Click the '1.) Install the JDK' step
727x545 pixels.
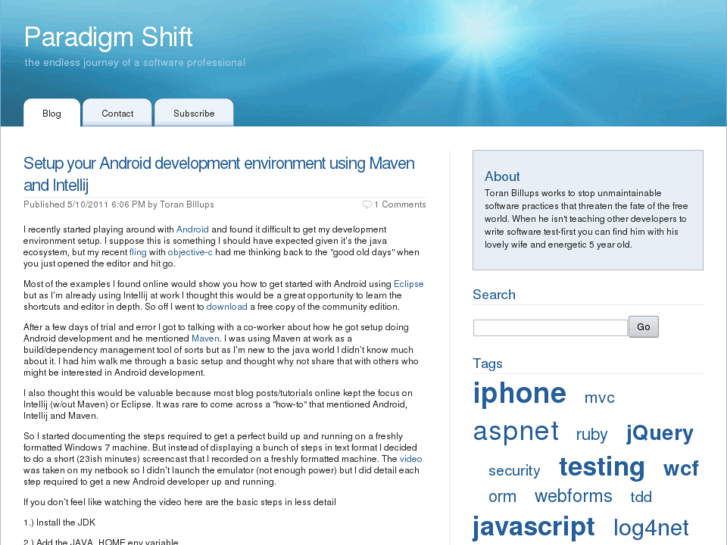click(59, 522)
